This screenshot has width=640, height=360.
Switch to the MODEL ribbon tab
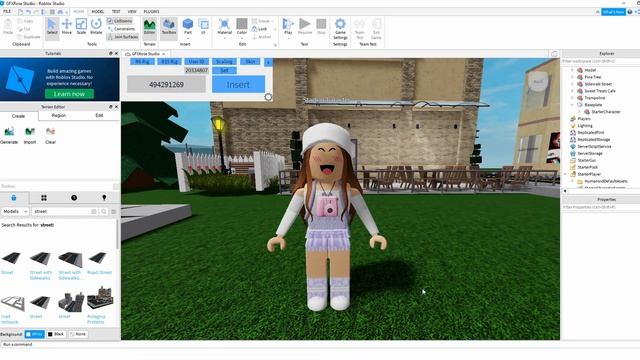[98, 12]
